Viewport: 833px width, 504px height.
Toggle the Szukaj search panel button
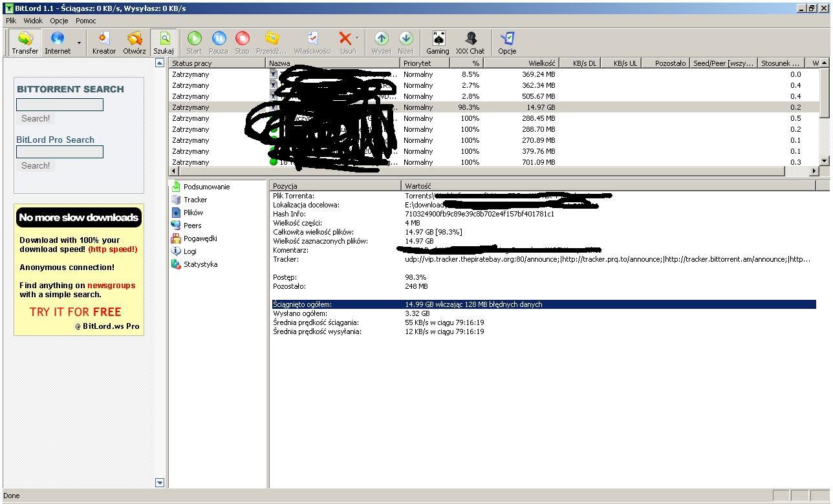164,43
